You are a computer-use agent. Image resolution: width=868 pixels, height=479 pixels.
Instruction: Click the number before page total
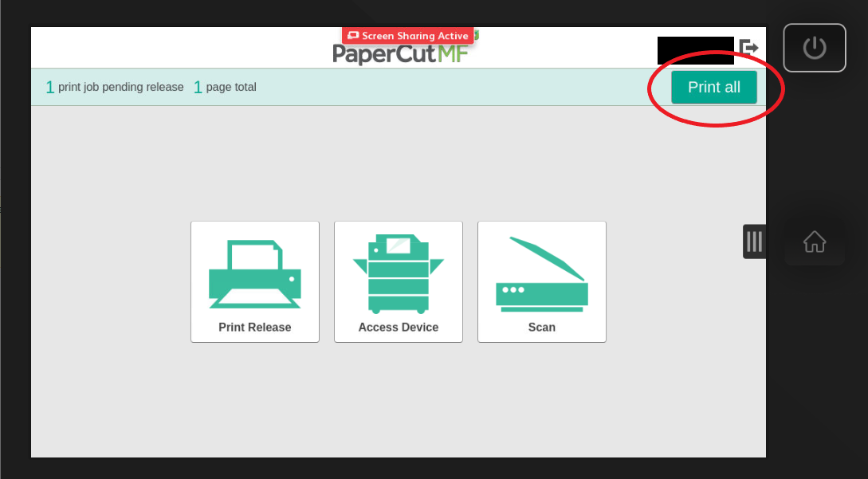pos(198,88)
